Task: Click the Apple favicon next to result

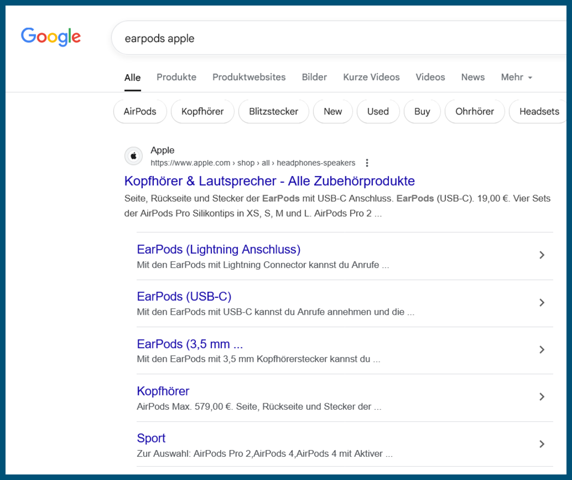Action: click(134, 156)
